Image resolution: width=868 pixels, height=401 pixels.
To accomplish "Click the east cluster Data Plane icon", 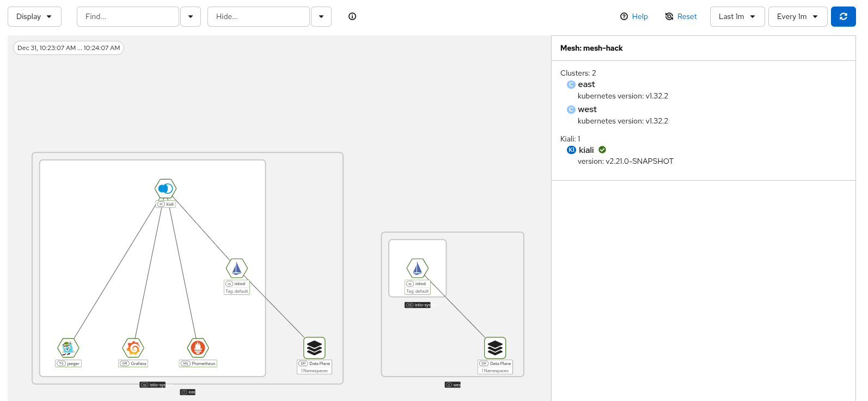I will point(314,348).
